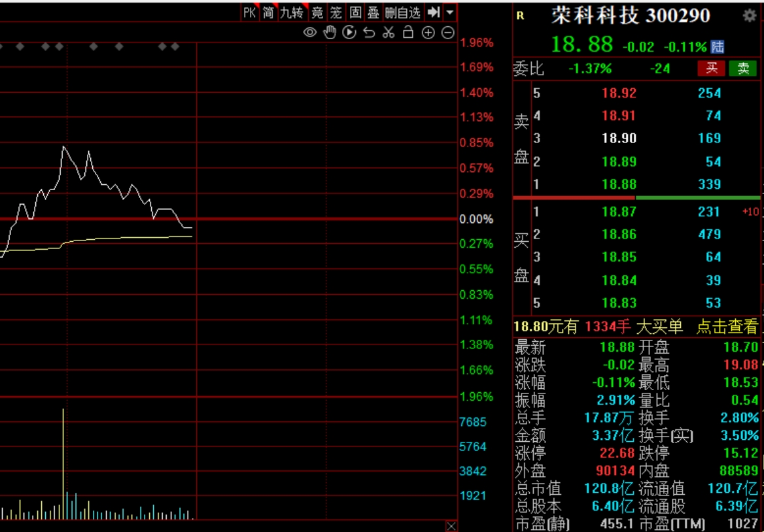Select buy level 3 price 18.85
This screenshot has height=532, width=764.
[619, 257]
